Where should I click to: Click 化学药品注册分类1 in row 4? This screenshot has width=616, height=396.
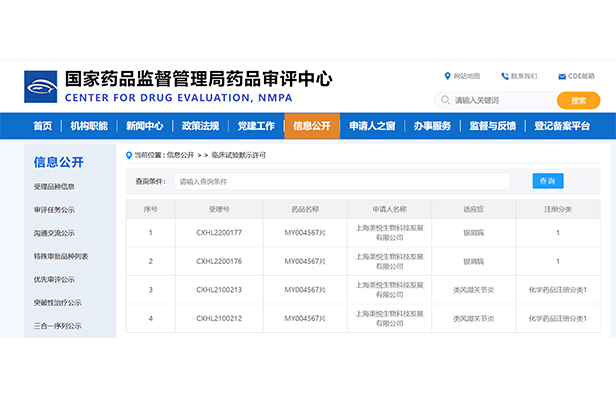[x=558, y=318]
